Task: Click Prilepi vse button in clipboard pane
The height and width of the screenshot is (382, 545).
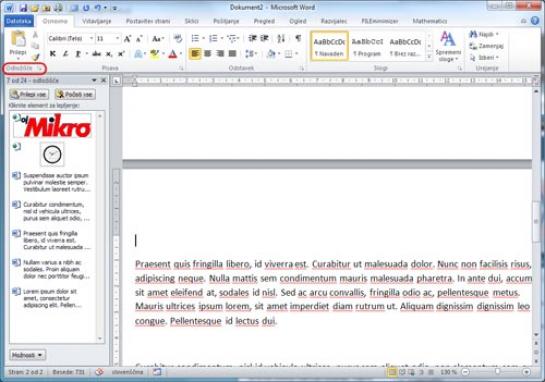Action: (x=29, y=94)
